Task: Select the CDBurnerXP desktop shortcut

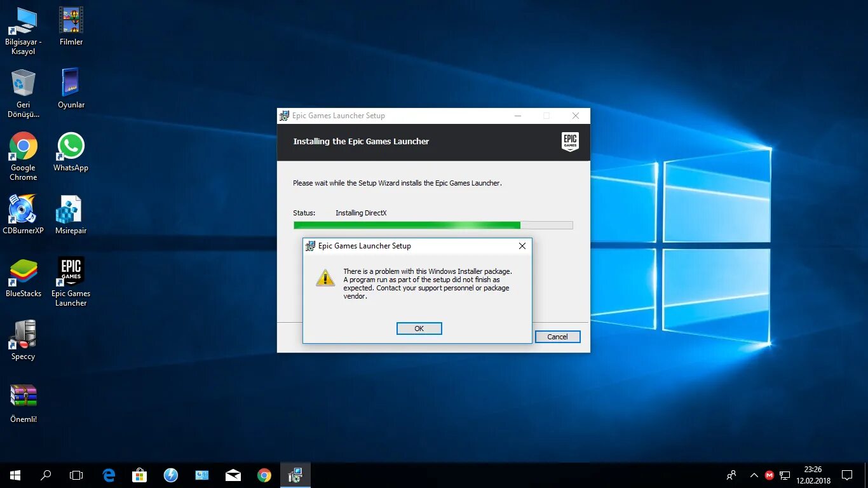Action: (24, 215)
